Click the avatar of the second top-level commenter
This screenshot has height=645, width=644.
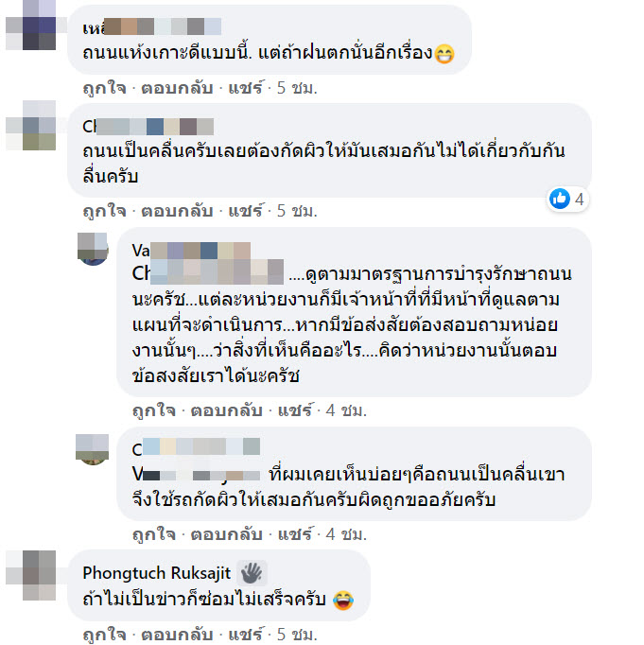point(31,125)
